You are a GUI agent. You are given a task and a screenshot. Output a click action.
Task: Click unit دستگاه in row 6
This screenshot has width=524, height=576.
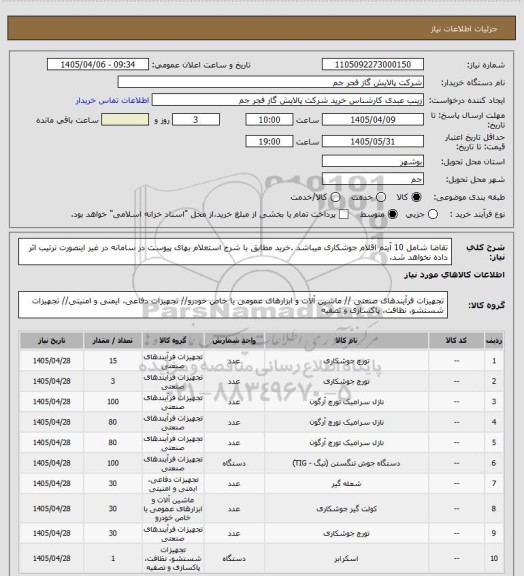(234, 463)
